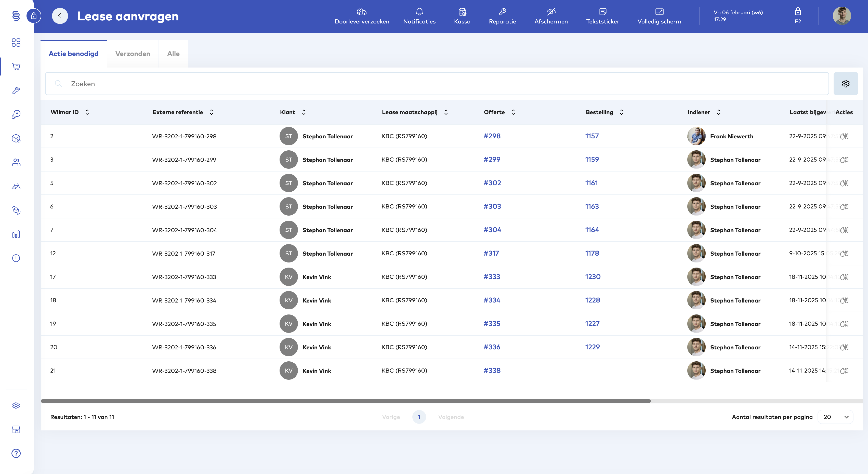Open the shopping cart sidebar icon
Viewport: 868px width, 474px height.
(16, 66)
